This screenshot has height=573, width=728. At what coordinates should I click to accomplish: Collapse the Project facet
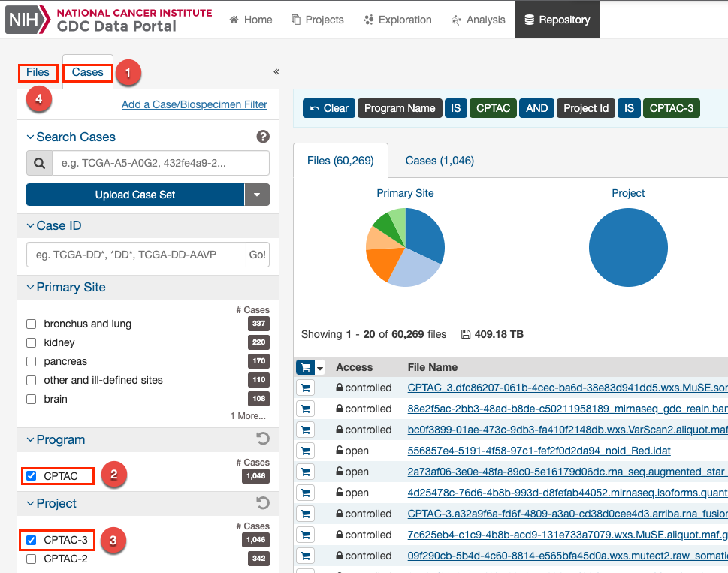[x=52, y=503]
